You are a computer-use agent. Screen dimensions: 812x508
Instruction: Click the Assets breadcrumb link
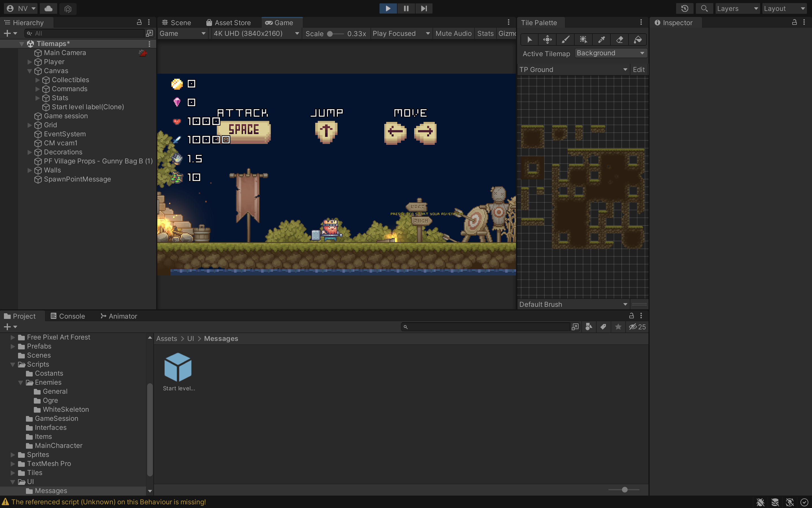(166, 339)
